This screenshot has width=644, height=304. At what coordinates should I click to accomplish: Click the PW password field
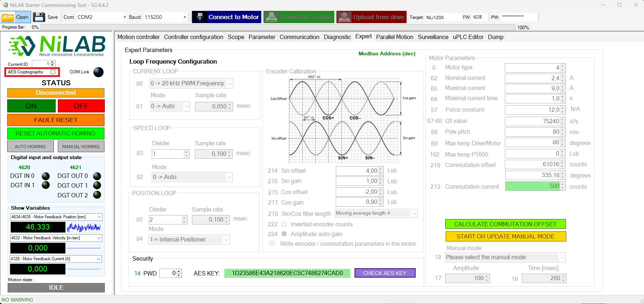pyautogui.click(x=519, y=17)
